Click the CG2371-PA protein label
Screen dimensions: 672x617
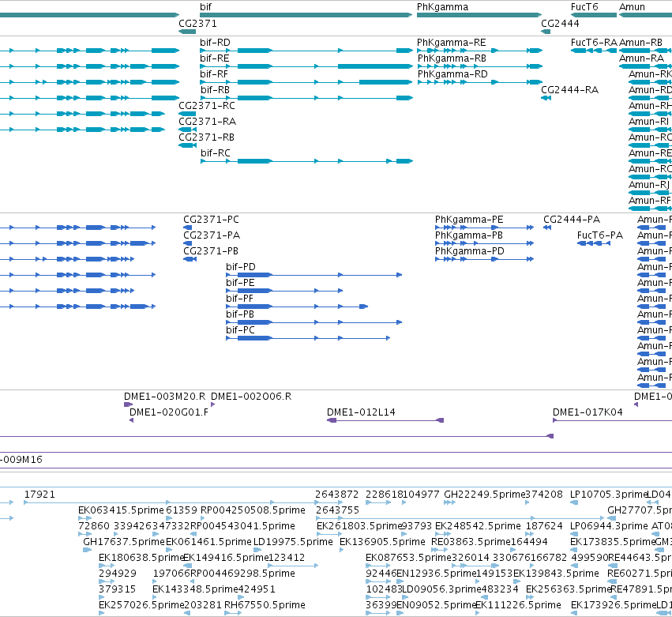(212, 235)
